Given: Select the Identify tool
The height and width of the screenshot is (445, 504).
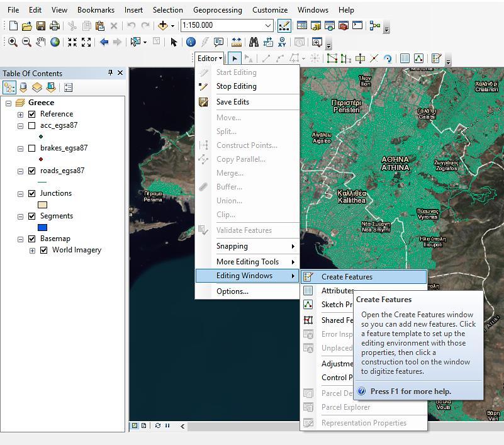Looking at the screenshot, I should click(x=191, y=42).
